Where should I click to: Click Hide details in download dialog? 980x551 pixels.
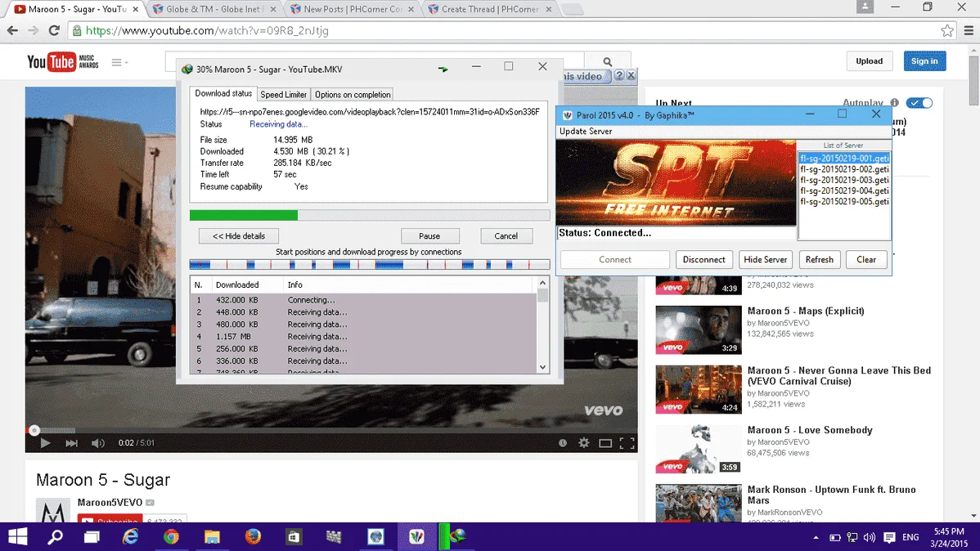pos(239,236)
